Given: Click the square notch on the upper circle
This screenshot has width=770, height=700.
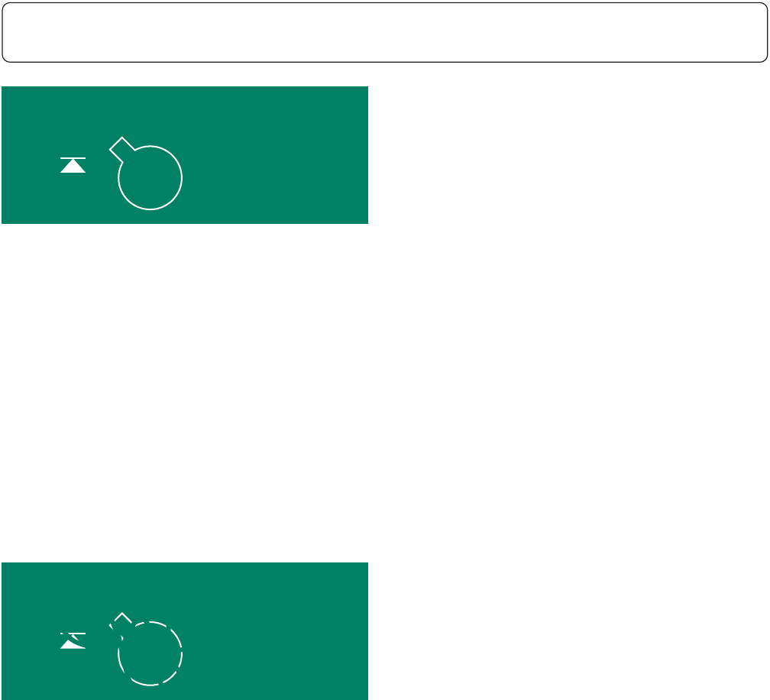Looking at the screenshot, I should coord(121,149).
